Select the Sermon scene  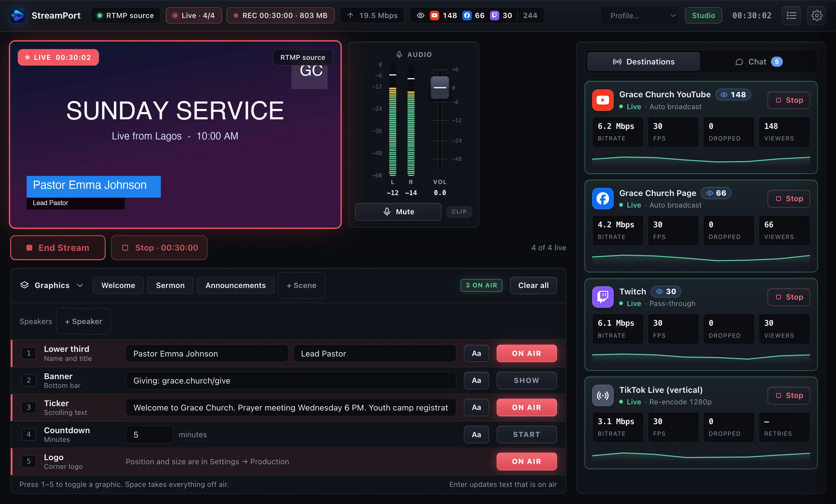pos(170,285)
